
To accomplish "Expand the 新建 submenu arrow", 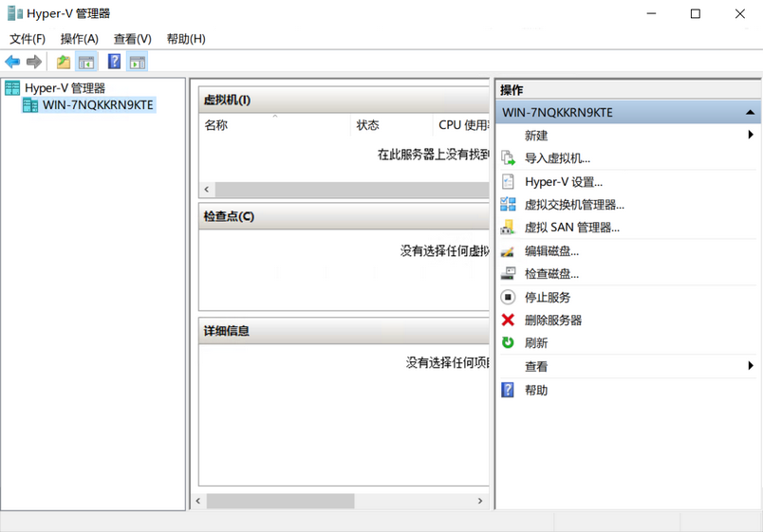I will 751,135.
